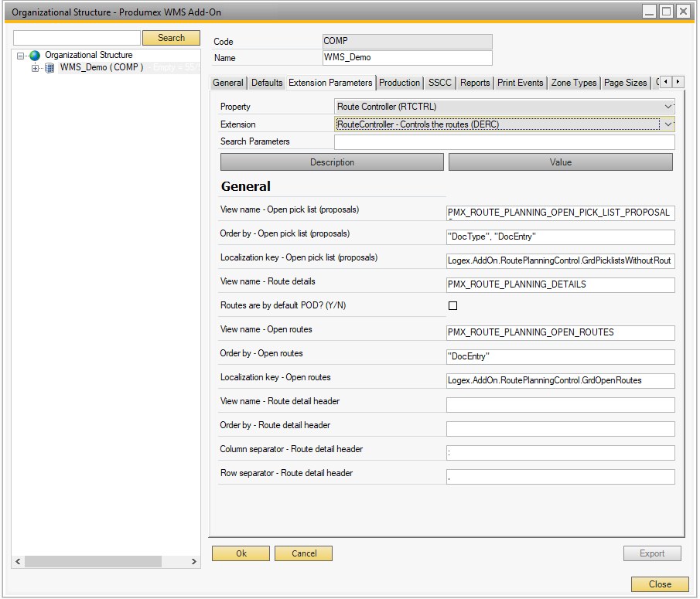Toggle 'Routes are by default POD?' checkbox

click(453, 306)
